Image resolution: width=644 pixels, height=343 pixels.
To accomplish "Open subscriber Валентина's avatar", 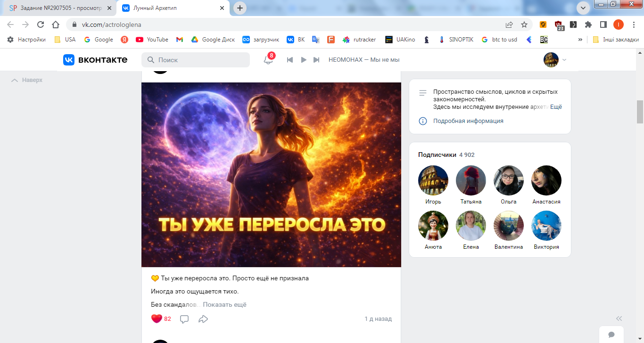I will [x=509, y=226].
